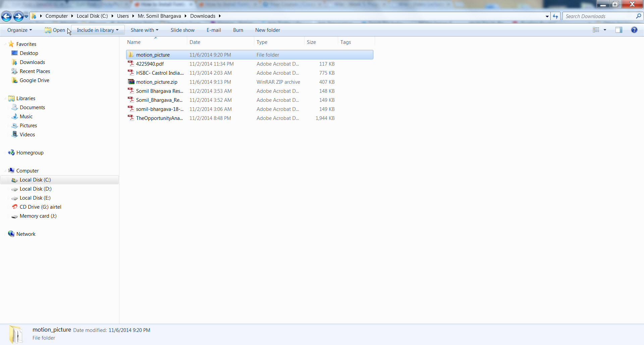Image resolution: width=644 pixels, height=345 pixels.
Task: Click the Back navigation arrow
Action: coord(6,16)
